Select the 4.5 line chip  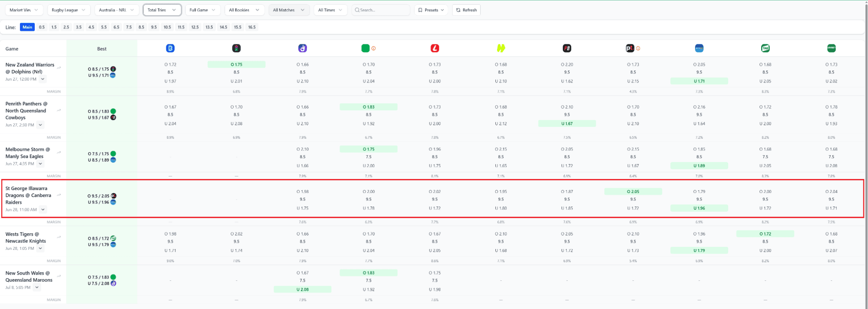[91, 27]
